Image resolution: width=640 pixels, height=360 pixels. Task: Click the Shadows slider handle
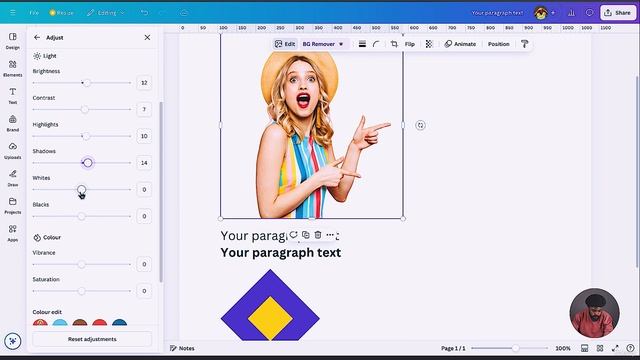pyautogui.click(x=88, y=163)
